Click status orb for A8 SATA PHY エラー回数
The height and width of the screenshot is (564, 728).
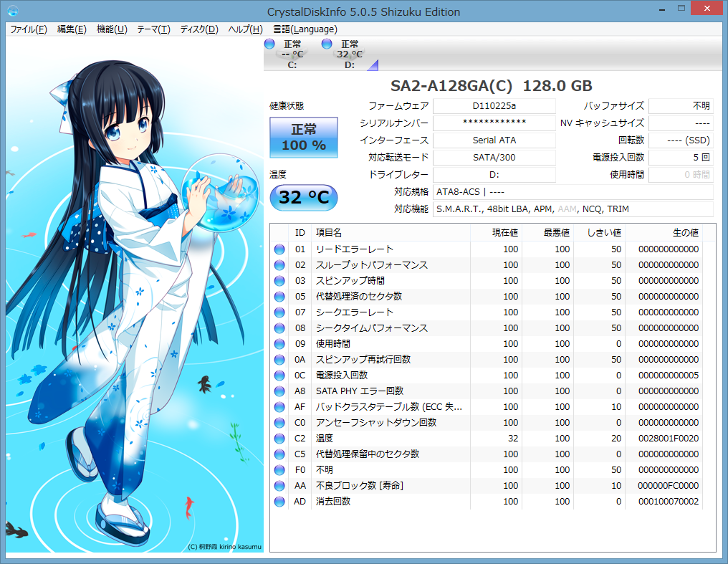pyautogui.click(x=279, y=391)
